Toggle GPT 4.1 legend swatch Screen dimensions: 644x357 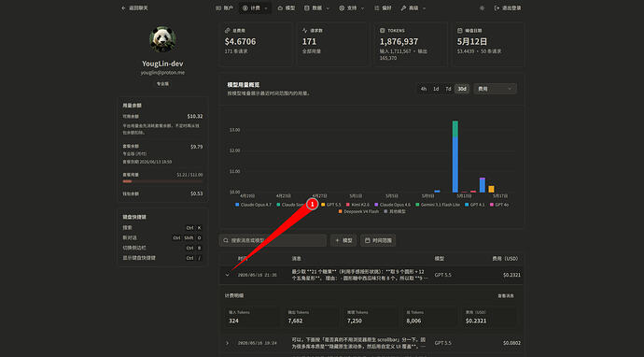point(467,205)
